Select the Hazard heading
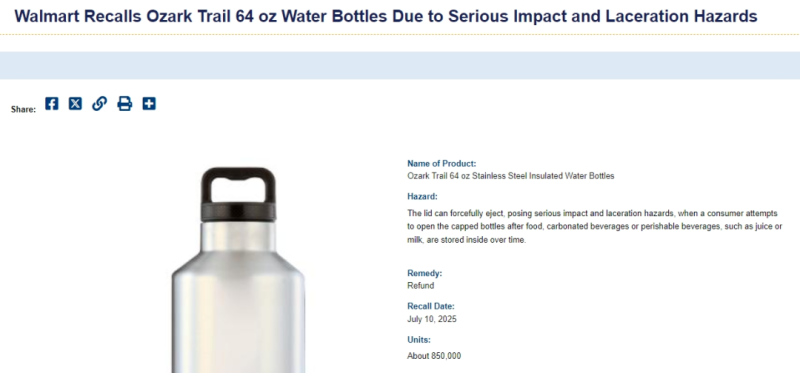 point(422,196)
